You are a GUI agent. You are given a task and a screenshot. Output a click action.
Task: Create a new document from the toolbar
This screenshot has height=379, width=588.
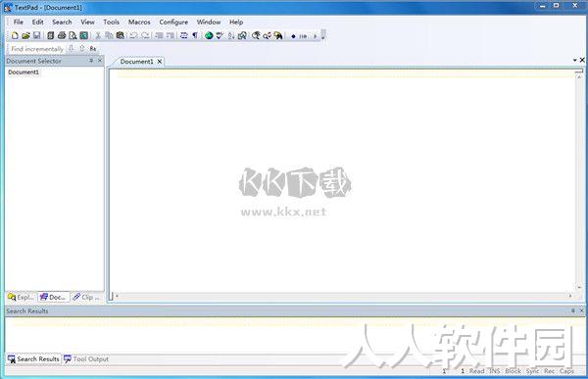15,35
